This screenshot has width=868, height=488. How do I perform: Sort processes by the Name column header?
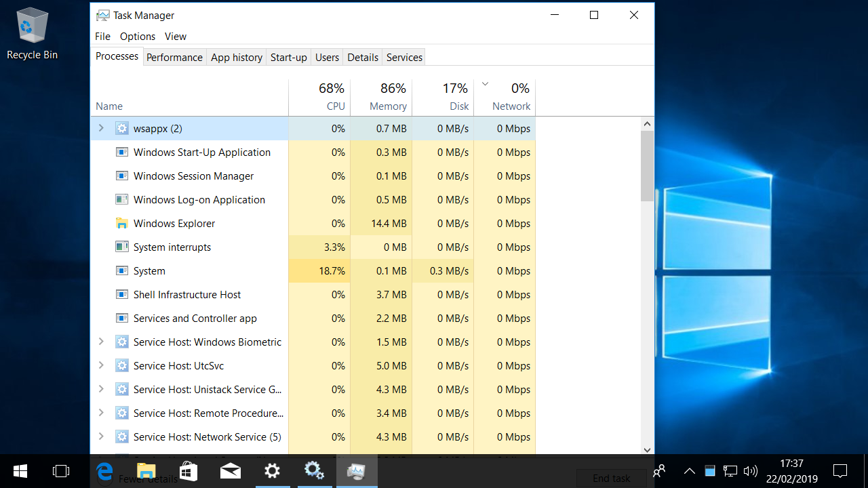(x=189, y=98)
